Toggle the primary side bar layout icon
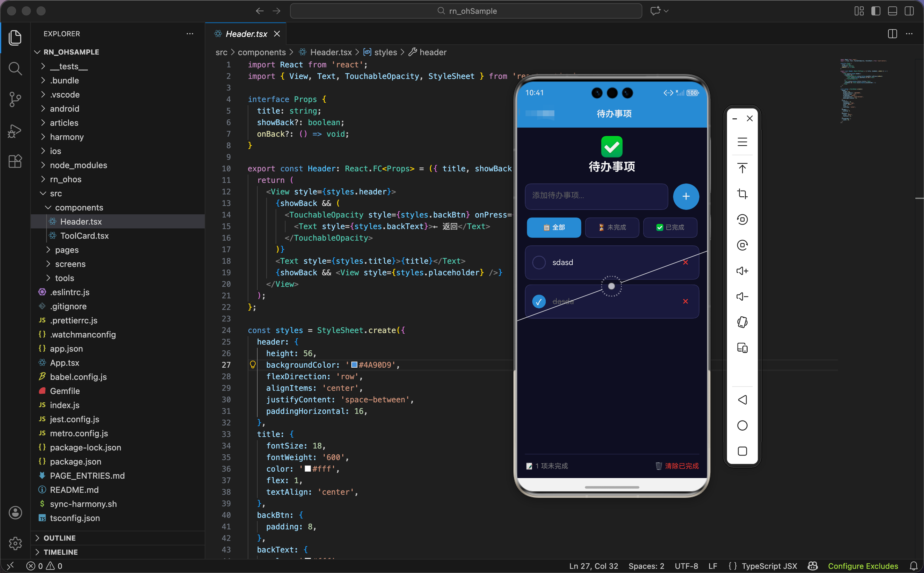This screenshot has width=924, height=573. (x=876, y=11)
